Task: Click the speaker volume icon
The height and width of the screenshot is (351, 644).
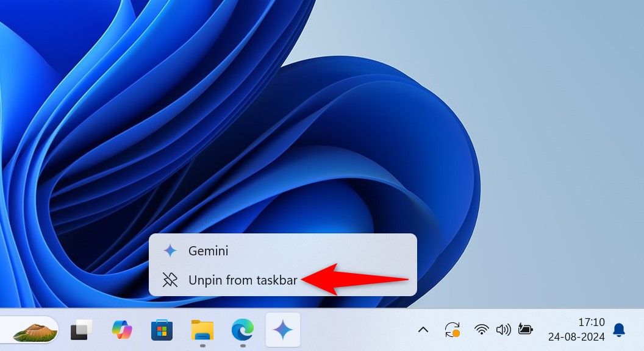Action: point(505,329)
